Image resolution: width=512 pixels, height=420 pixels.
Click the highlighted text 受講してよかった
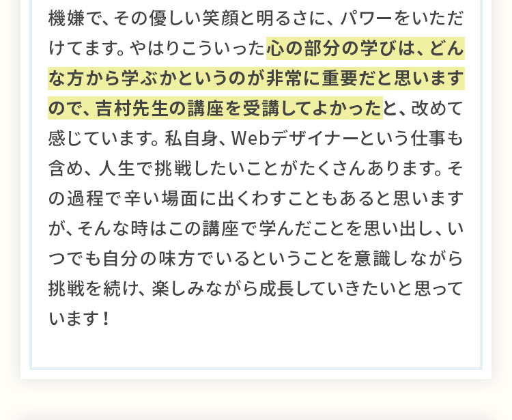313,109
